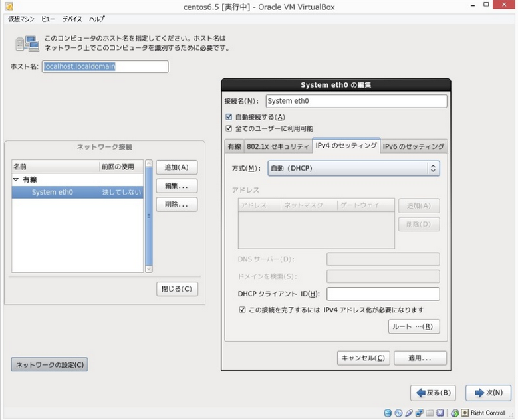Screen dimensions: 518x420
Task: Click the hard disk activity status icon
Action: [x=388, y=413]
